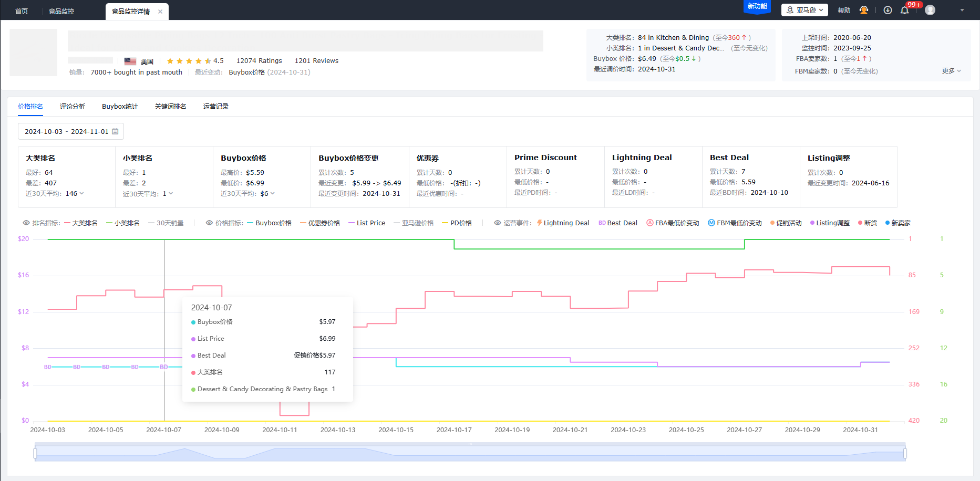This screenshot has height=481, width=980.
Task: Click BD marker at 2024-10-03 on chart
Action: pos(48,367)
